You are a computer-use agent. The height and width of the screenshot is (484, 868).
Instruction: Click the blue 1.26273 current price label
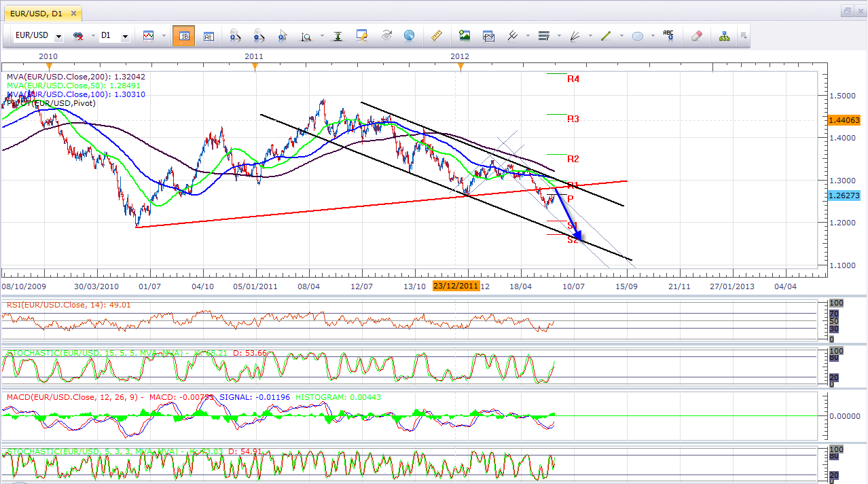coord(844,196)
